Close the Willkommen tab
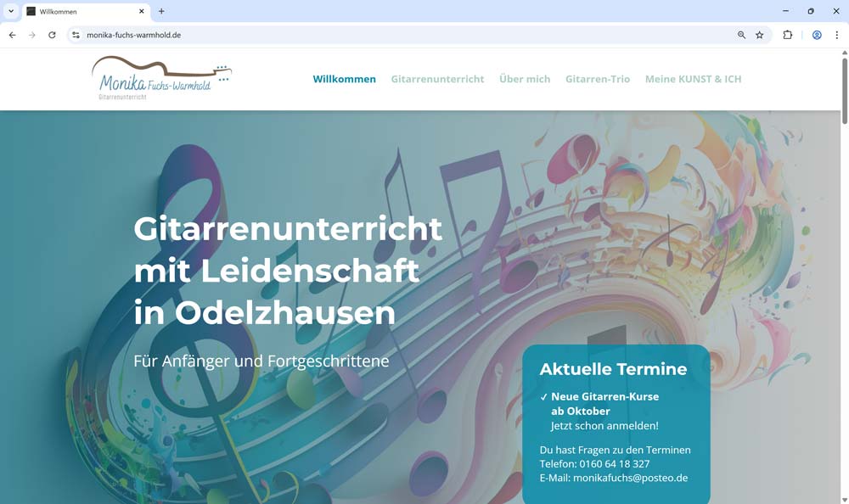The image size is (849, 504). (x=141, y=11)
